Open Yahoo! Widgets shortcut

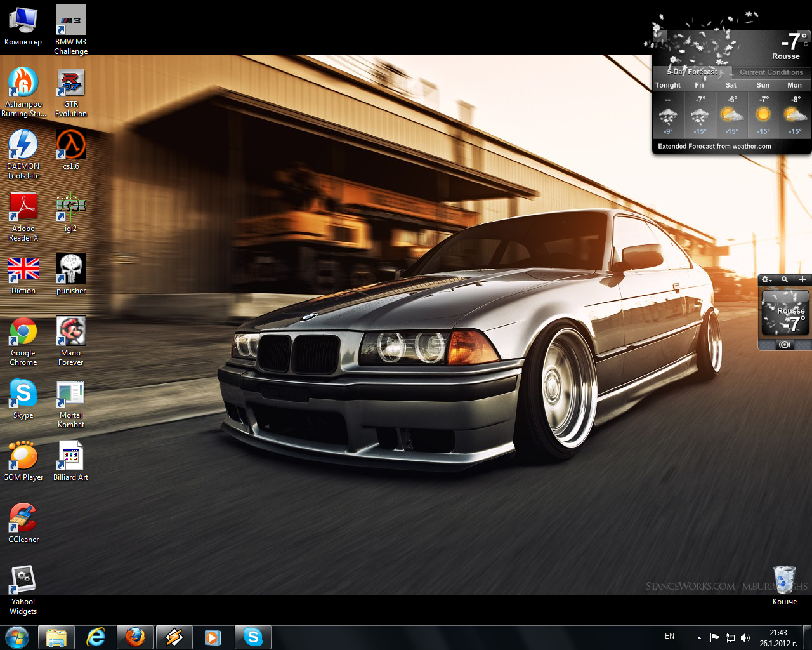[23, 590]
